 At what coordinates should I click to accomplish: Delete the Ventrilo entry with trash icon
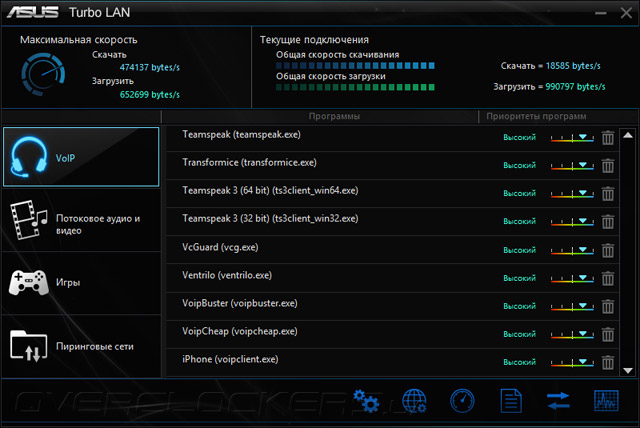(608, 279)
